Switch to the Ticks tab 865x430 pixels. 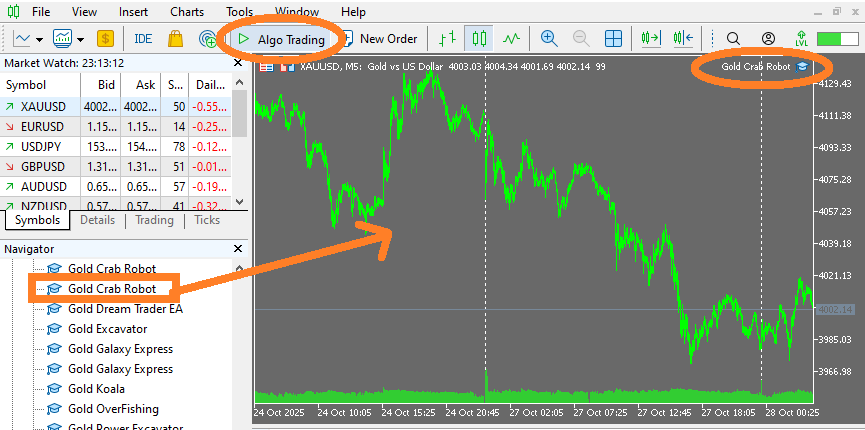(x=207, y=220)
